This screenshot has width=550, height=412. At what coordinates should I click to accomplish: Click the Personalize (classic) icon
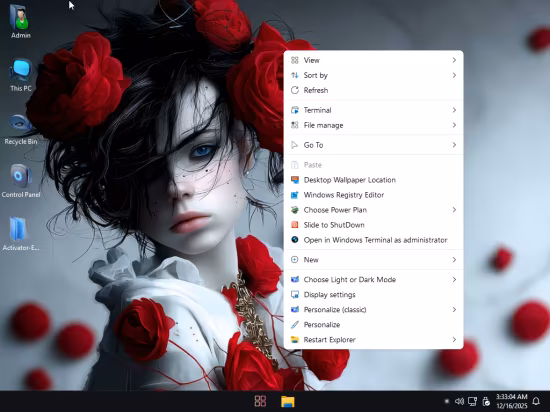click(295, 309)
